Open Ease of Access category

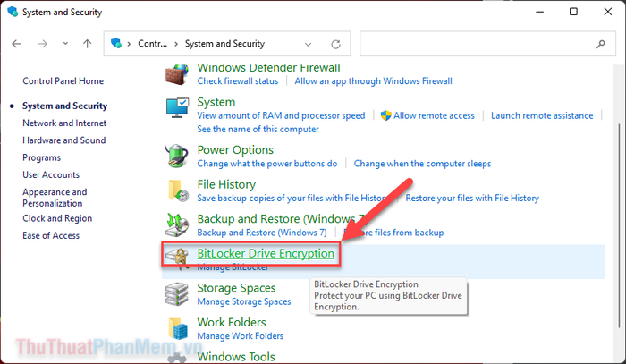point(51,235)
